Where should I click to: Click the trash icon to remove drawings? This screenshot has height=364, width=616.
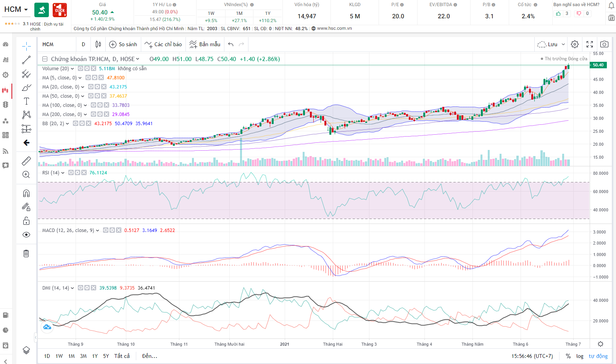(26, 253)
